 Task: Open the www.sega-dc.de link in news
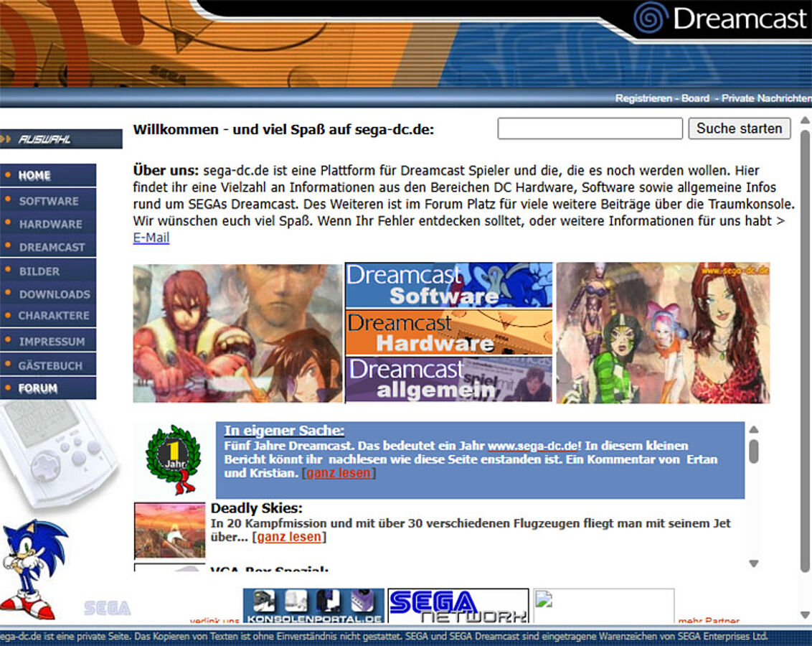(532, 446)
